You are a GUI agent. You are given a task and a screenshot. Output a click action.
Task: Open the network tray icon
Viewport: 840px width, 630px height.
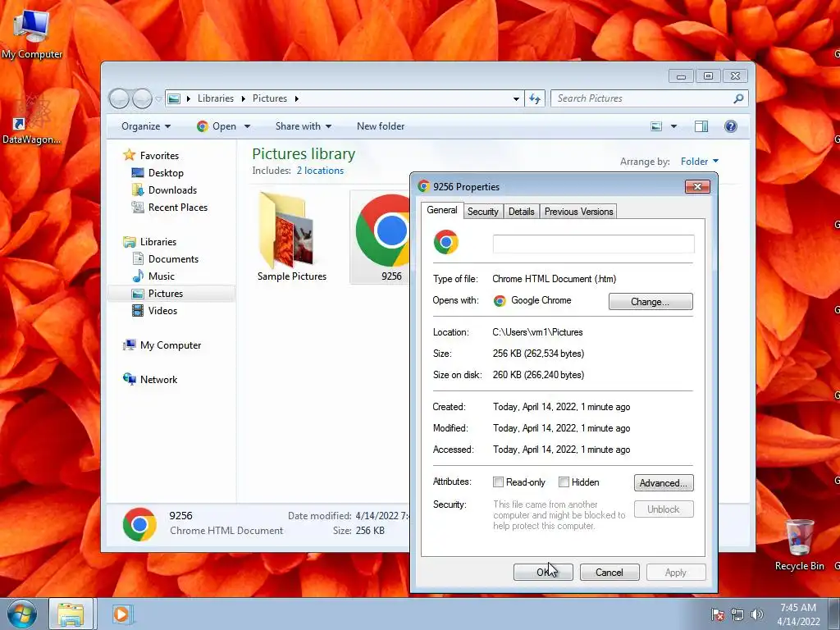[737, 614]
